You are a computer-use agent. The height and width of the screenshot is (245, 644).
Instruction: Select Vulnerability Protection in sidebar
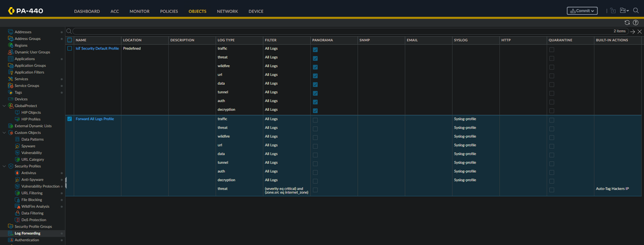[x=40, y=186]
